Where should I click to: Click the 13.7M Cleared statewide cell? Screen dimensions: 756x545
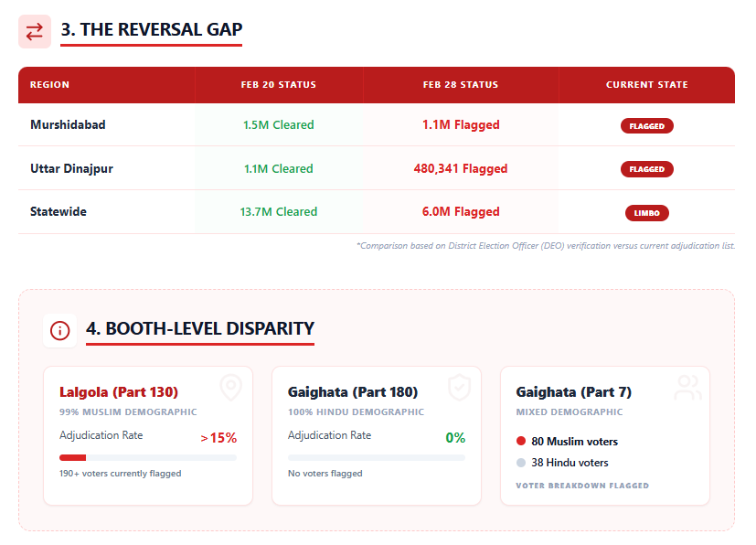click(279, 211)
